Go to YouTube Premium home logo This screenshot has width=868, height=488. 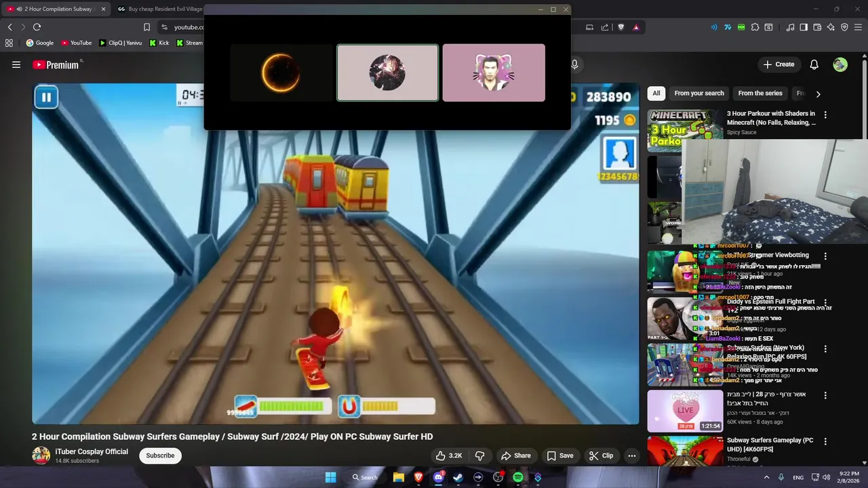click(56, 64)
